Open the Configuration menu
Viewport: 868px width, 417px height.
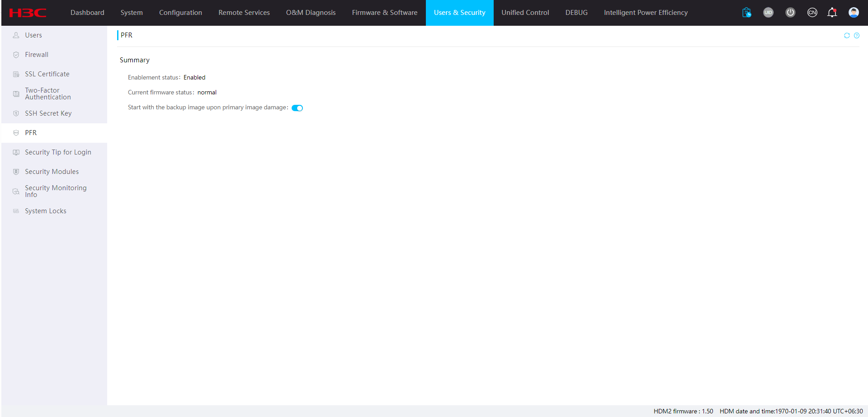pos(180,13)
